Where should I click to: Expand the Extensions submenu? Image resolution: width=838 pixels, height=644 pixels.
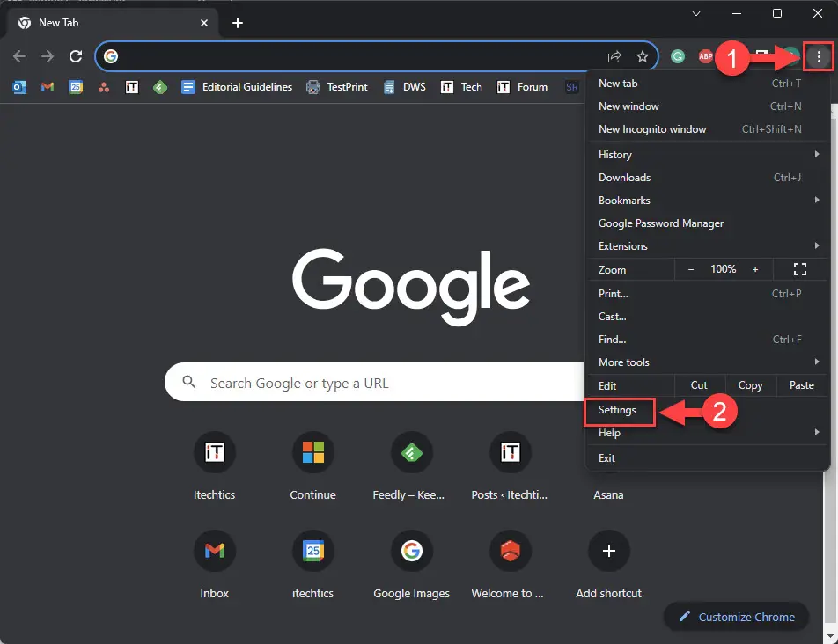[709, 246]
